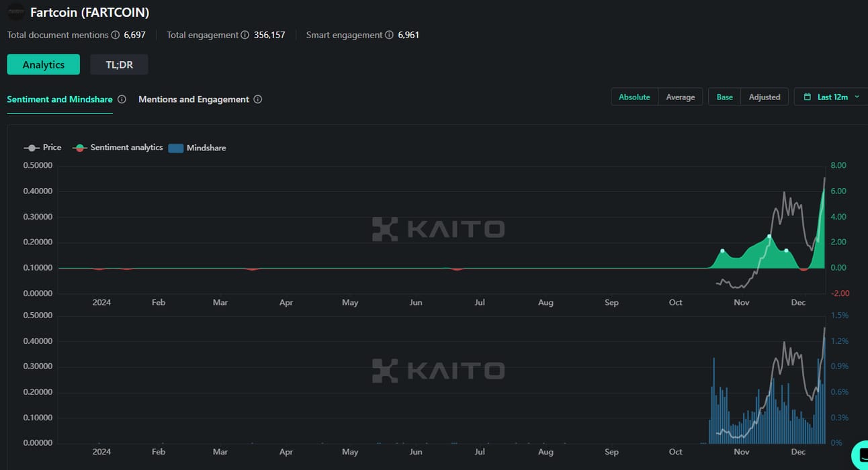Switch to Sentiment and Mindshare tab
The image size is (868, 470).
click(60, 99)
